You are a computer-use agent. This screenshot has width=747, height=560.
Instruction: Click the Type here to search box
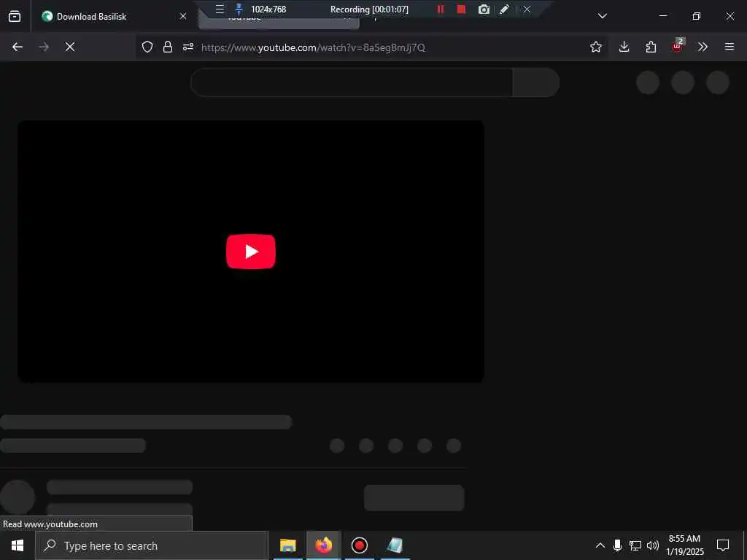pos(152,545)
